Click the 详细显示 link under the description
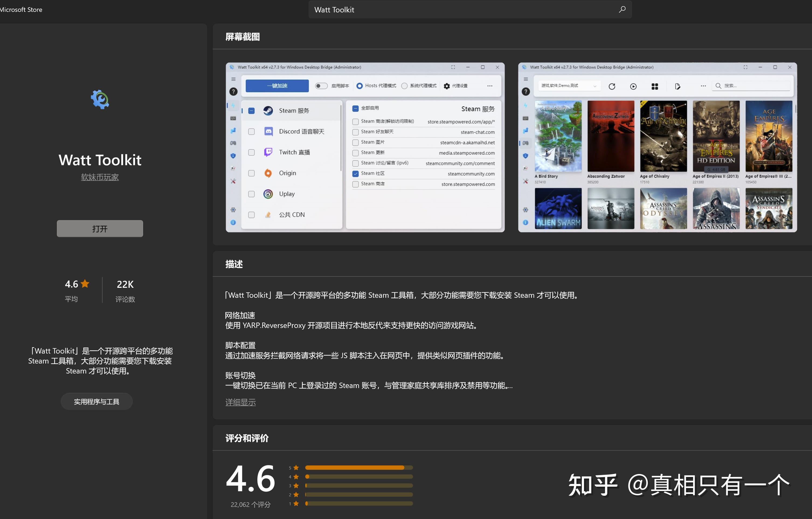 [240, 402]
